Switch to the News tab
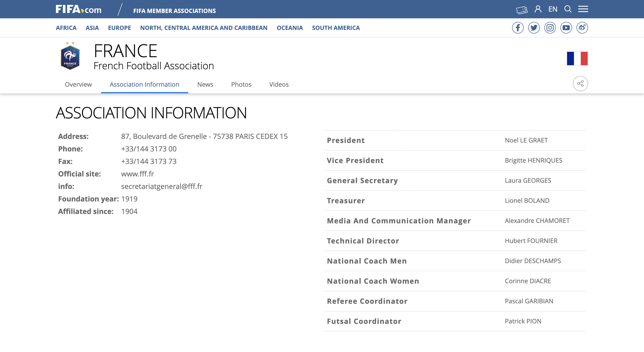This screenshot has width=644, height=352. click(205, 84)
